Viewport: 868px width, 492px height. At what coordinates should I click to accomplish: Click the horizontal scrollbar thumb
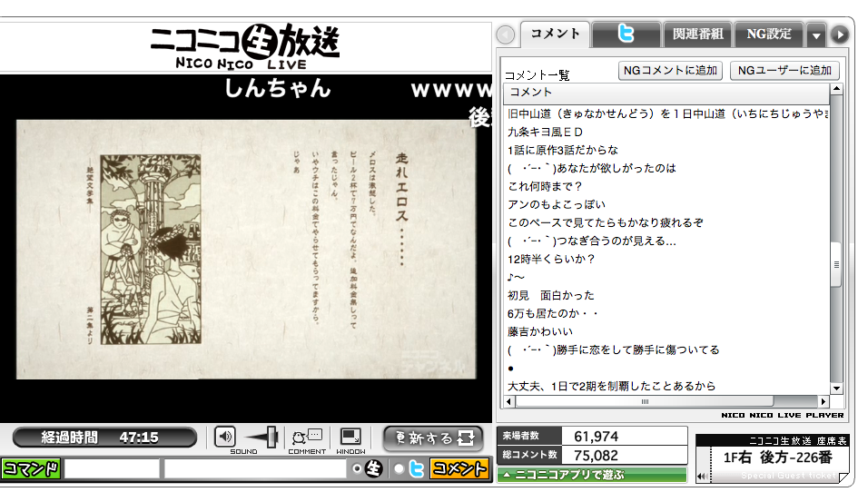pos(645,401)
